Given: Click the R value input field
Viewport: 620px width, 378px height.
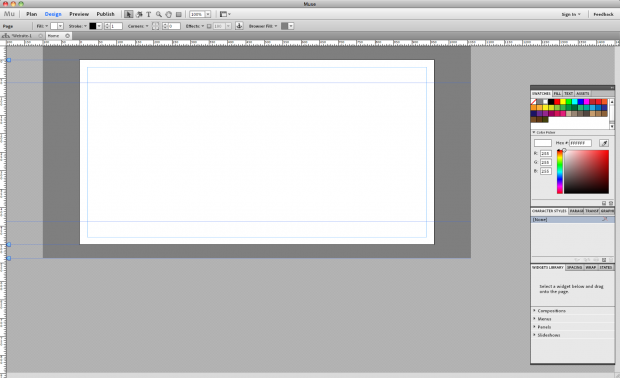Looking at the screenshot, I should click(x=546, y=153).
